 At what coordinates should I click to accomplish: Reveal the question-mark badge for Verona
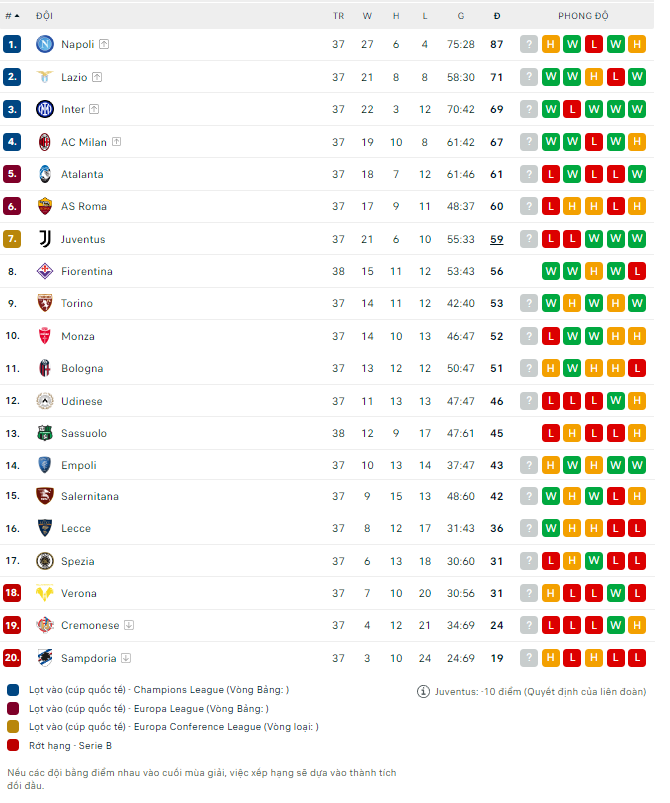pos(529,593)
